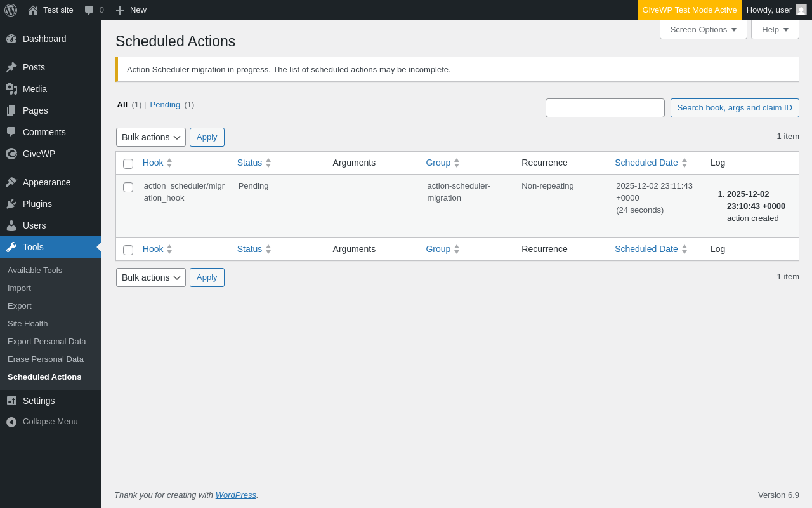Filter by the Pending status tab
Image resolution: width=812 pixels, height=508 pixels.
coord(165,104)
